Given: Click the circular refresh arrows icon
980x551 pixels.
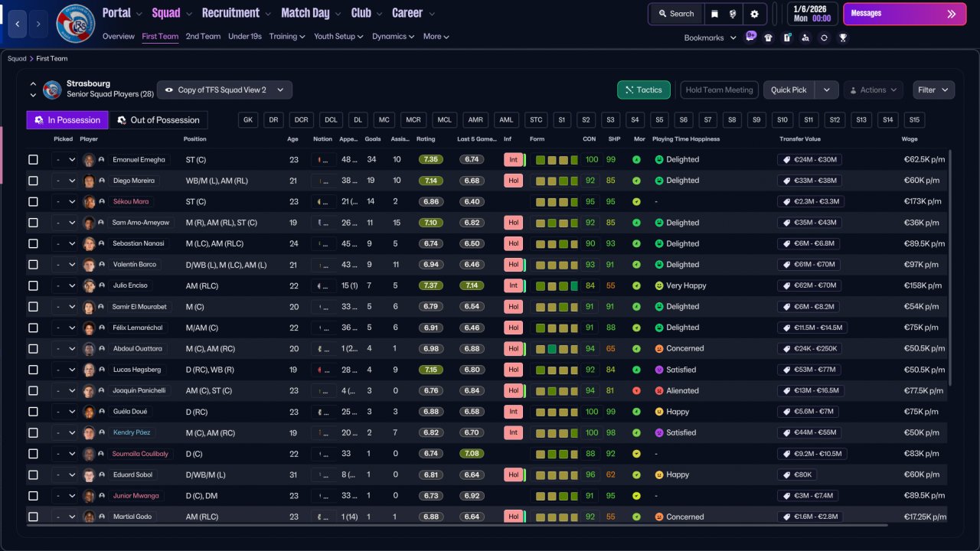Looking at the screenshot, I should [824, 37].
